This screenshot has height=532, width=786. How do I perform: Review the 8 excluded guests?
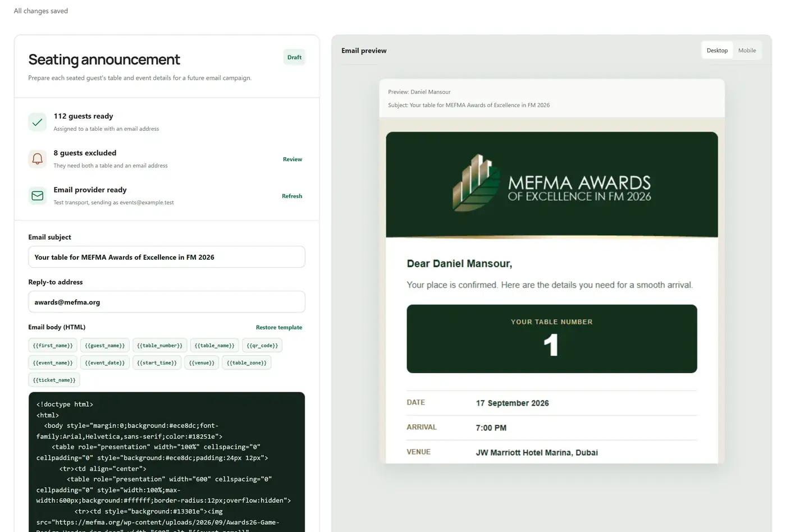coord(293,159)
